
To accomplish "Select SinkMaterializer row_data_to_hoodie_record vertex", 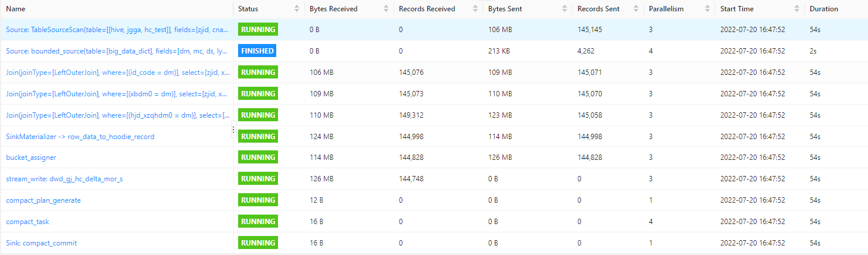I will coord(80,137).
